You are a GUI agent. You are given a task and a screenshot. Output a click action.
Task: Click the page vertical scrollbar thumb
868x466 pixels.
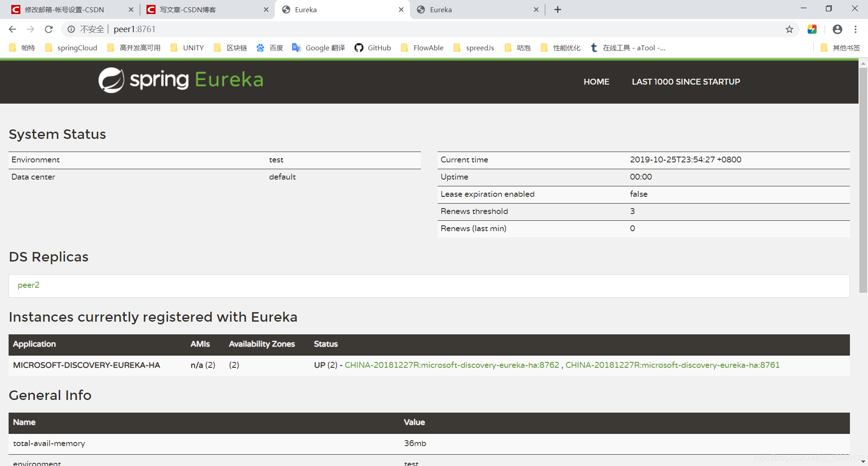(863, 180)
